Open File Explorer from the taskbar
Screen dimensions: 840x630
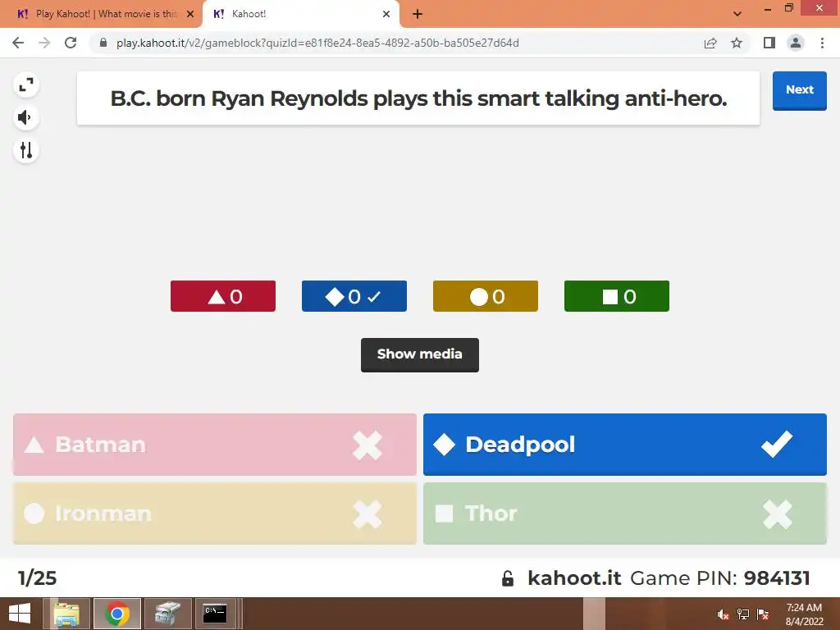point(67,614)
